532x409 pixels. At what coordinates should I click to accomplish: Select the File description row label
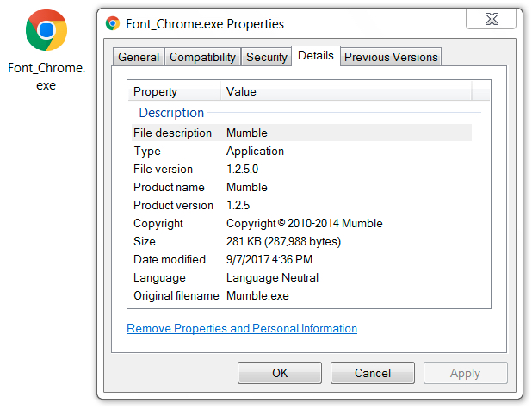172,133
